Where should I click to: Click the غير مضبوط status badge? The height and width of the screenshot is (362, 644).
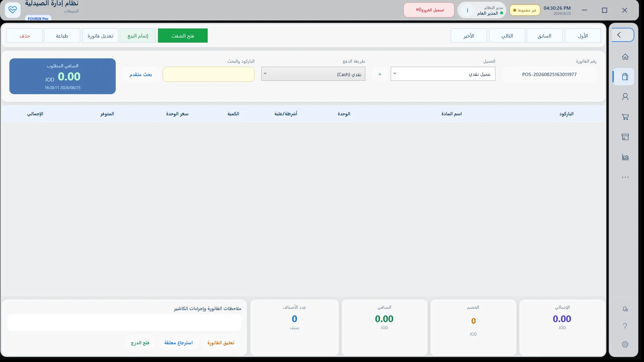(x=525, y=10)
